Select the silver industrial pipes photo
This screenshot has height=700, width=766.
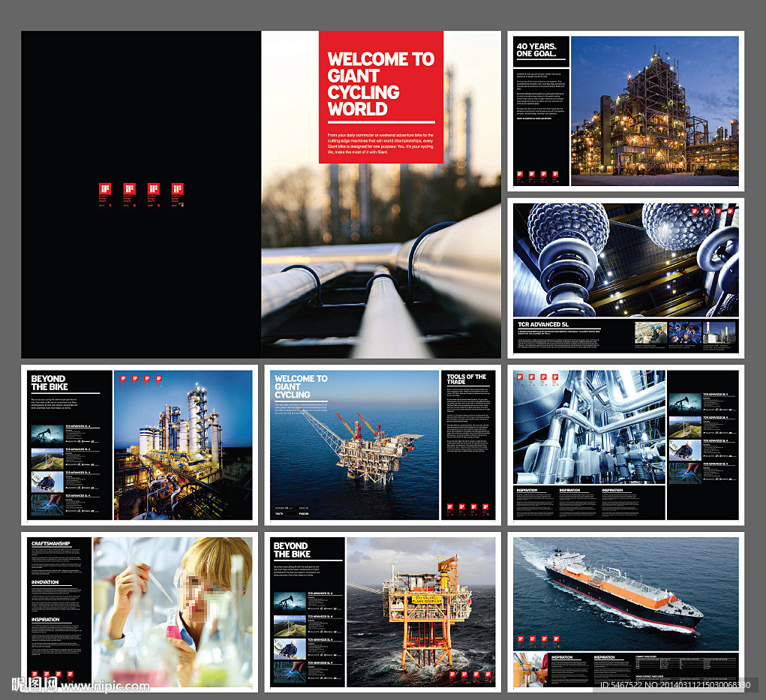coord(589,427)
